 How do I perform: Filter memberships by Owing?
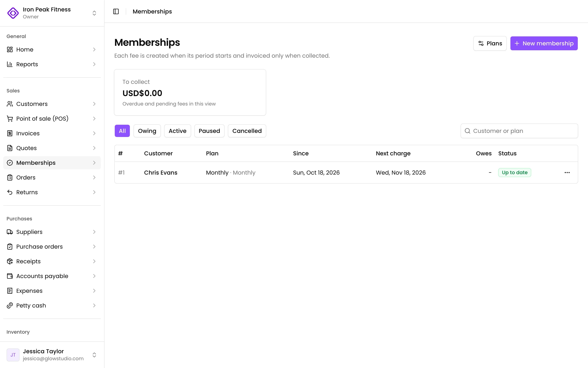tap(147, 131)
